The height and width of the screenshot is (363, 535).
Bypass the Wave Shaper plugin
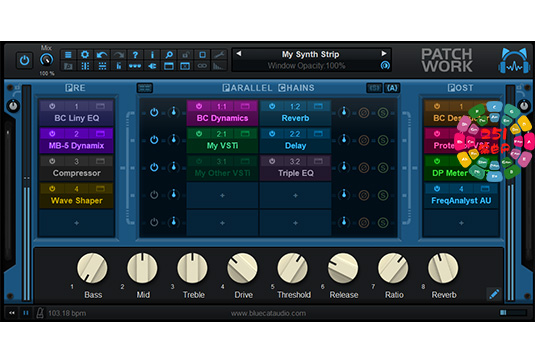point(52,189)
